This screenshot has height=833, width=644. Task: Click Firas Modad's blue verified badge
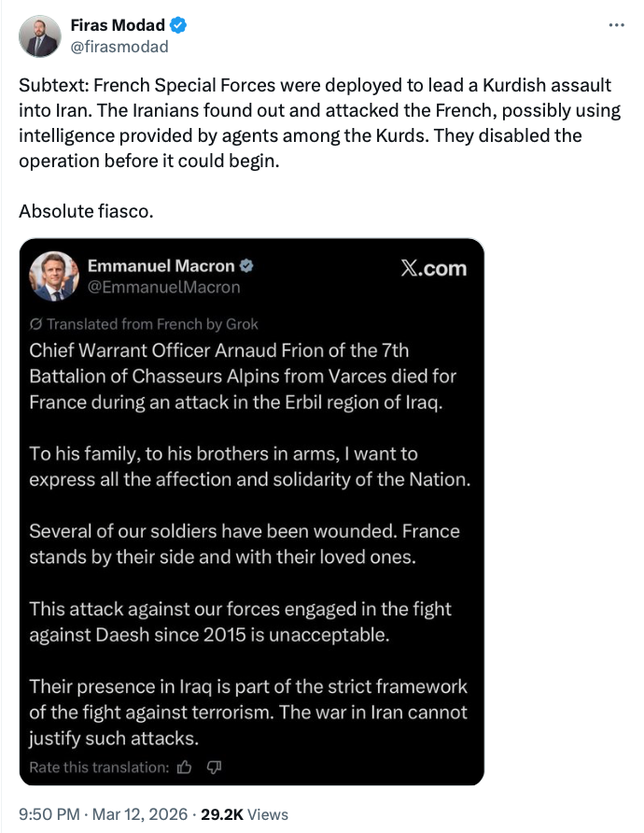click(x=177, y=25)
